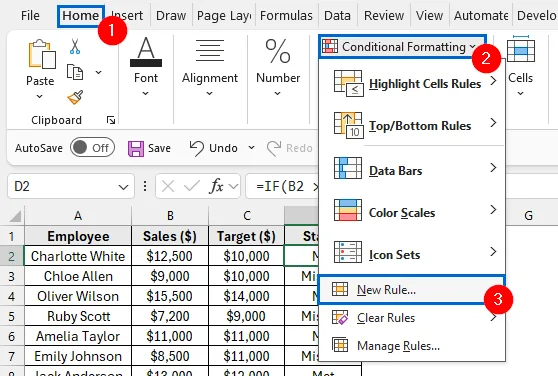Select column C header
This screenshot has height=376, width=558.
pyautogui.click(x=247, y=216)
